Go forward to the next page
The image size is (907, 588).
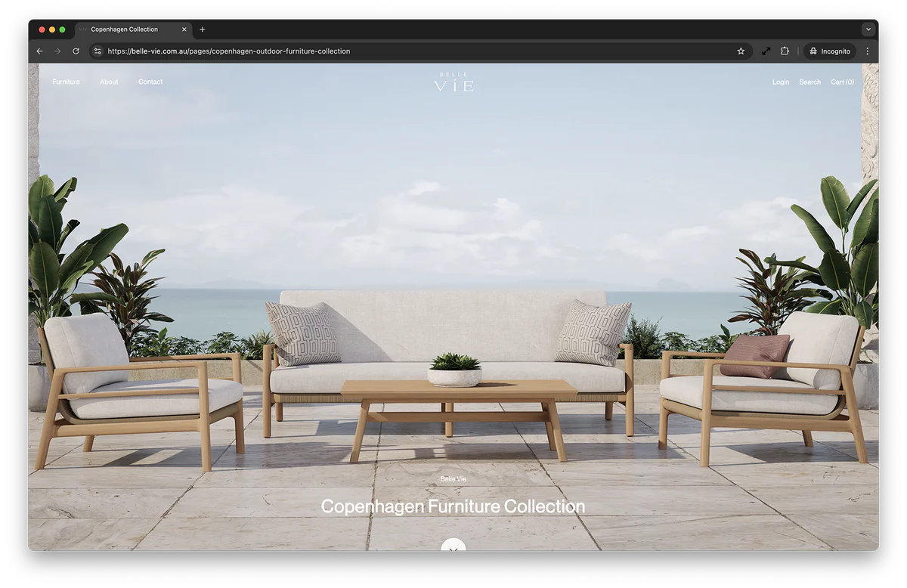click(57, 51)
